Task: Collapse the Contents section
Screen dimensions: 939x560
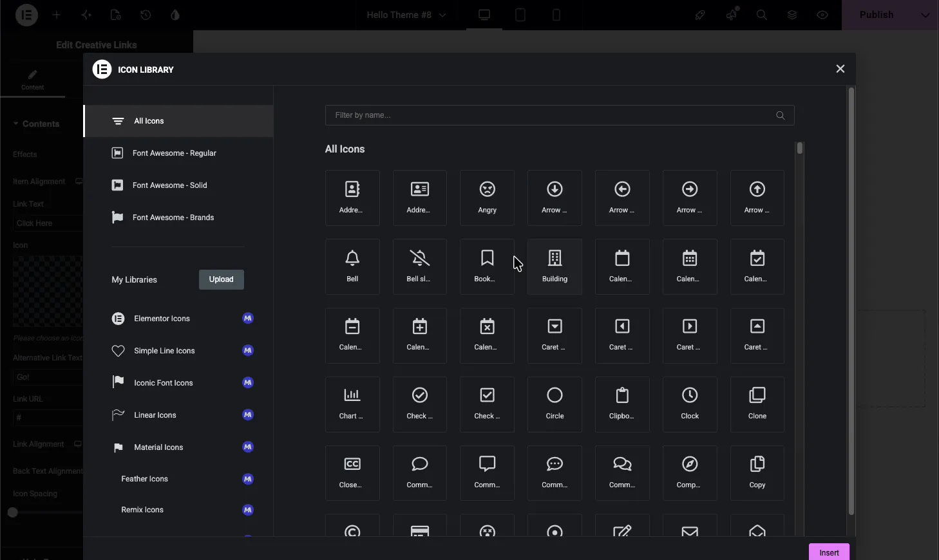Action: [37, 124]
